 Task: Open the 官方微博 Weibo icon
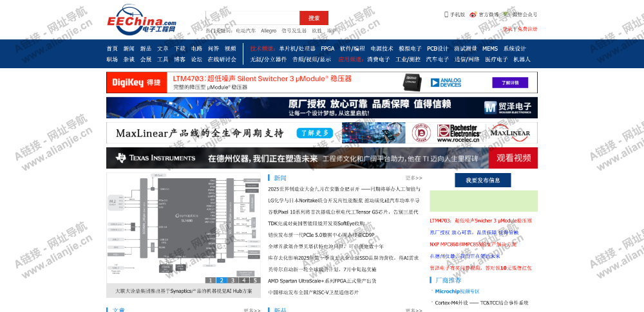pyautogui.click(x=473, y=14)
